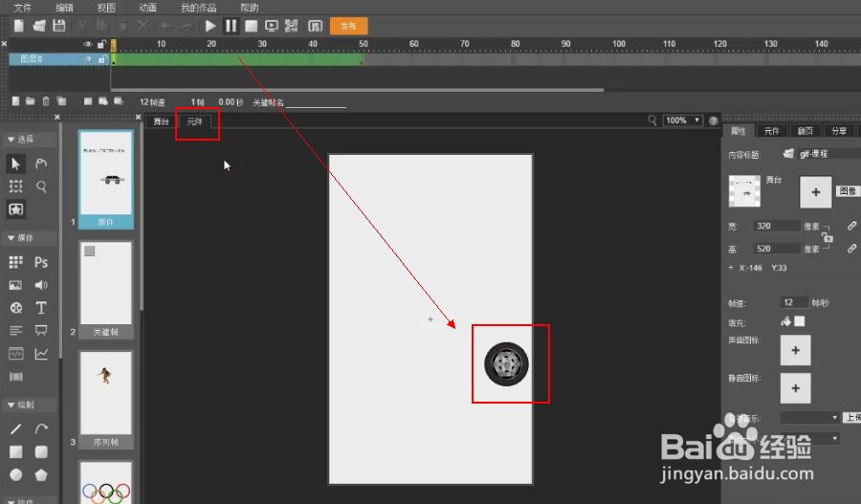The width and height of the screenshot is (861, 504).
Task: Add layer folder icon below timeline
Action: point(31,101)
